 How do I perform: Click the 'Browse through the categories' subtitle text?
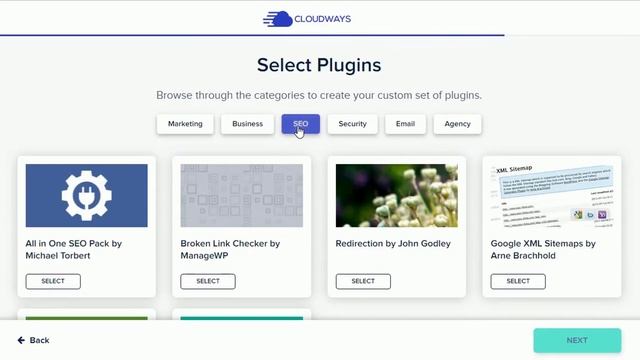coord(319,95)
